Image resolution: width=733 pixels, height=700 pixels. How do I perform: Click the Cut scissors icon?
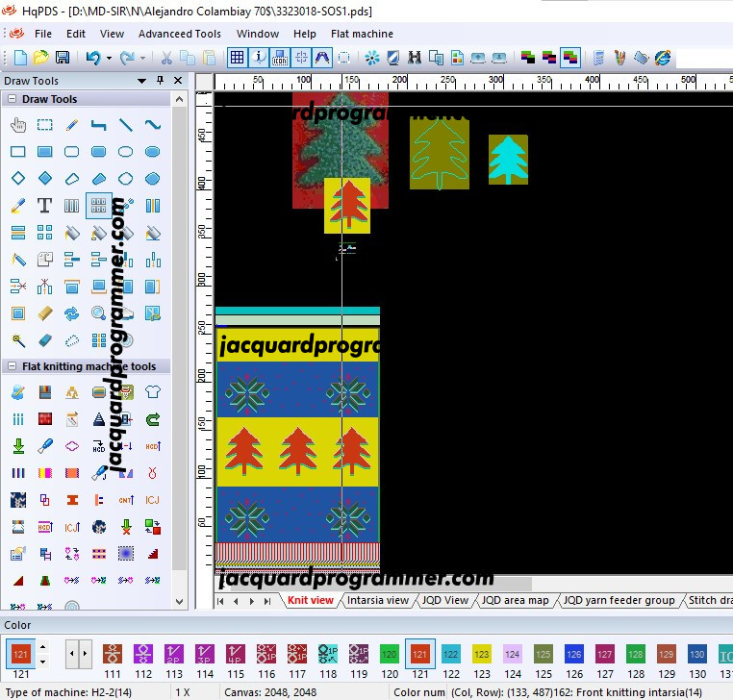(166, 58)
